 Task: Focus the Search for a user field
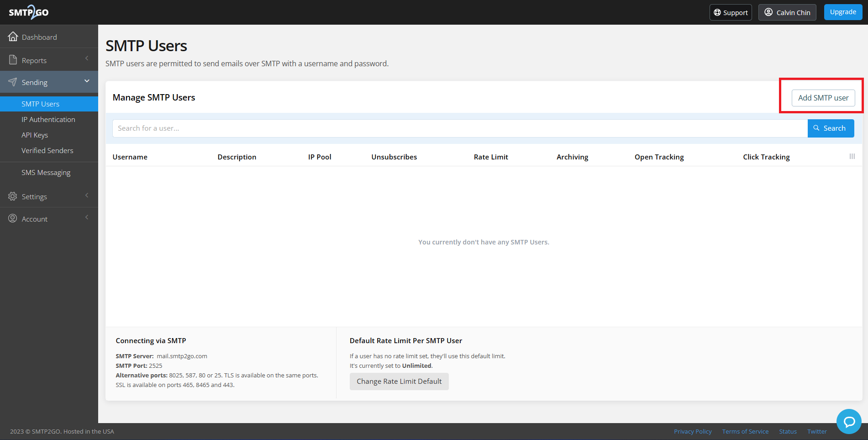[x=460, y=128]
